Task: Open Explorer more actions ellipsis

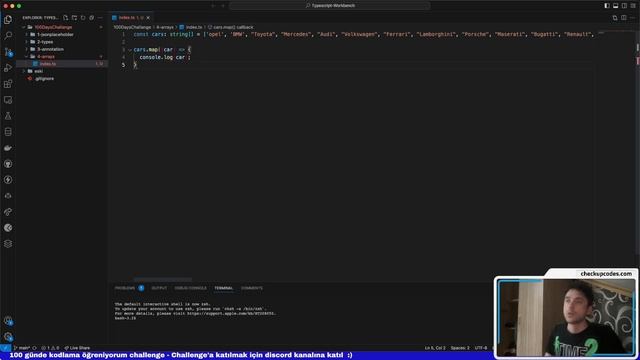Action: pos(100,18)
